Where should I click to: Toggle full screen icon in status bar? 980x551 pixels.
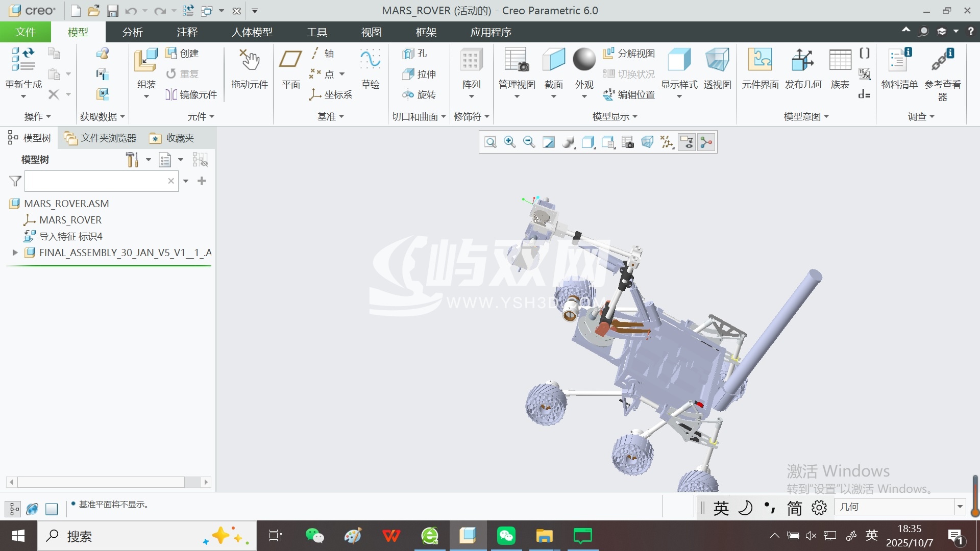click(52, 509)
